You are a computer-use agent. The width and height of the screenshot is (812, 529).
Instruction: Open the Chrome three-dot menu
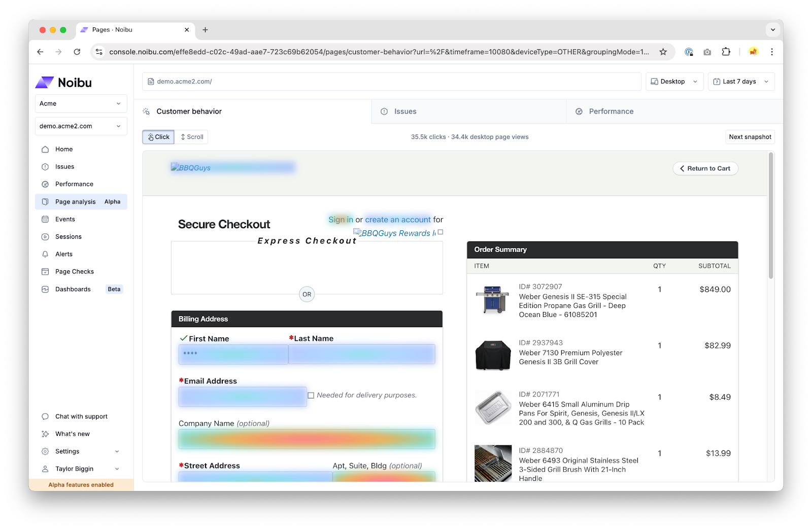[772, 52]
